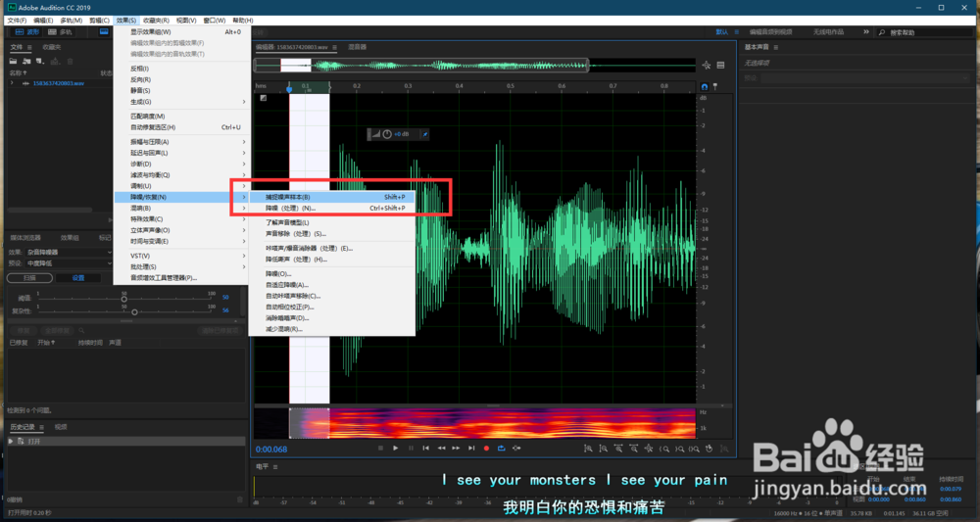Switch to the 混音器 tab
980x522 pixels.
[358, 47]
